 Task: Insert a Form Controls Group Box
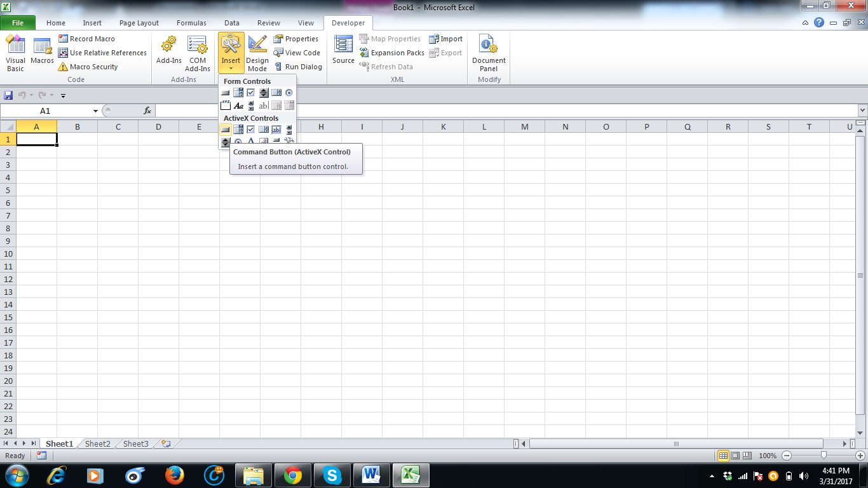coord(226,105)
